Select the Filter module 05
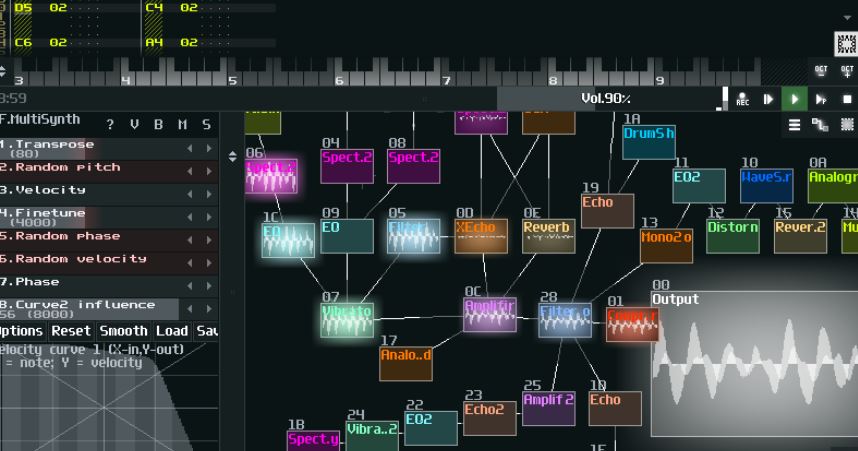This screenshot has width=858, height=451. [413, 236]
